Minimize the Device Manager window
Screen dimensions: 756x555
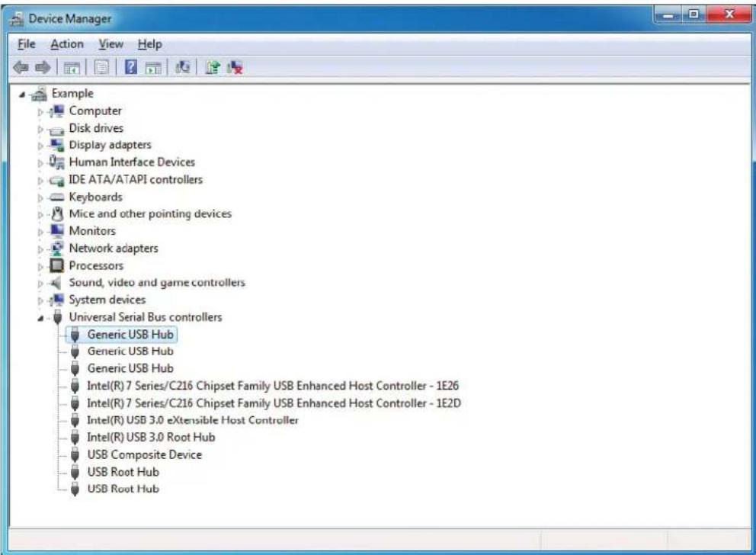pos(668,15)
